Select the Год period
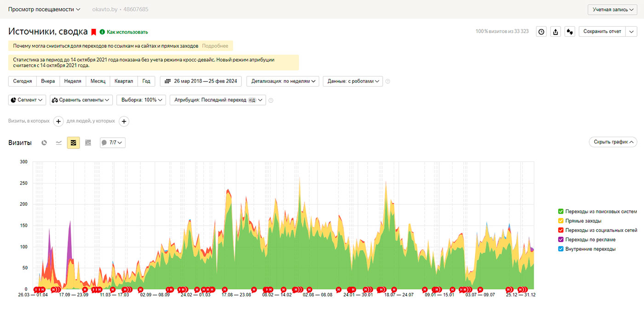Viewport: 644px width, 319px height. (x=146, y=81)
